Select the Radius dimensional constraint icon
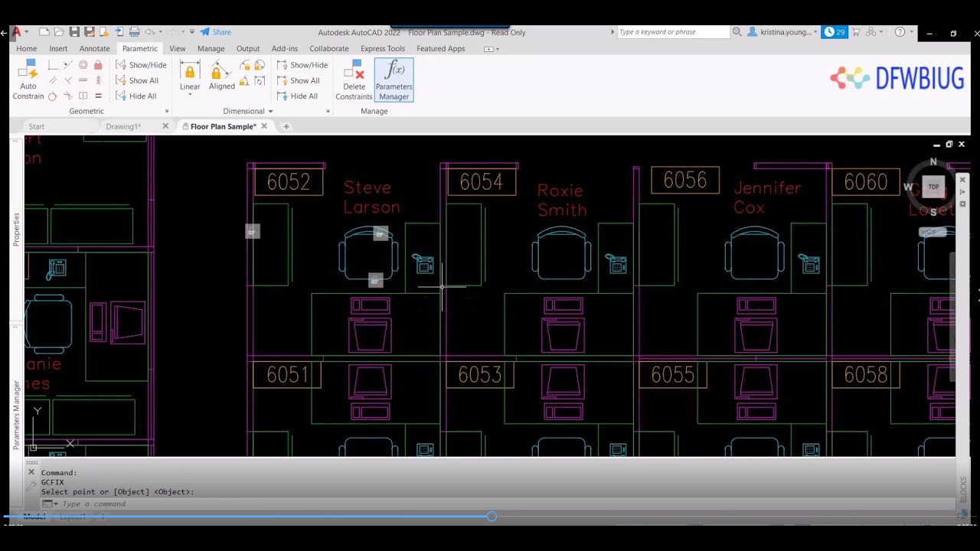 245,66
